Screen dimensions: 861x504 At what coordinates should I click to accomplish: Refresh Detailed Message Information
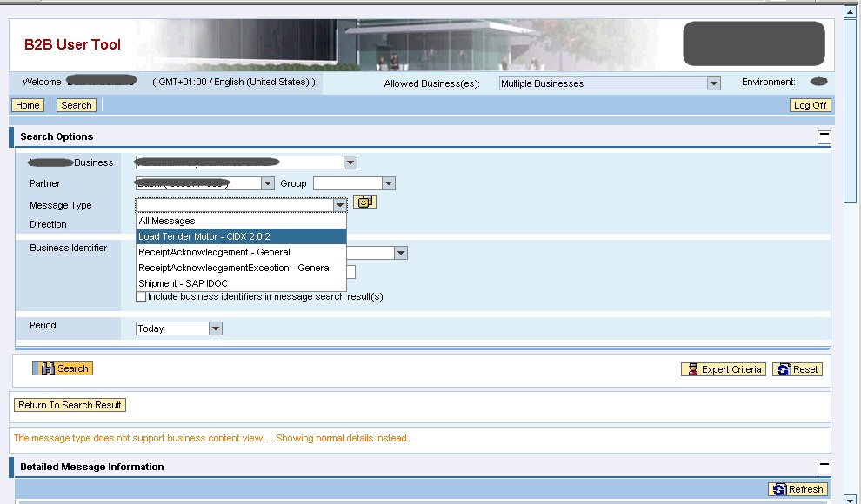click(x=798, y=489)
